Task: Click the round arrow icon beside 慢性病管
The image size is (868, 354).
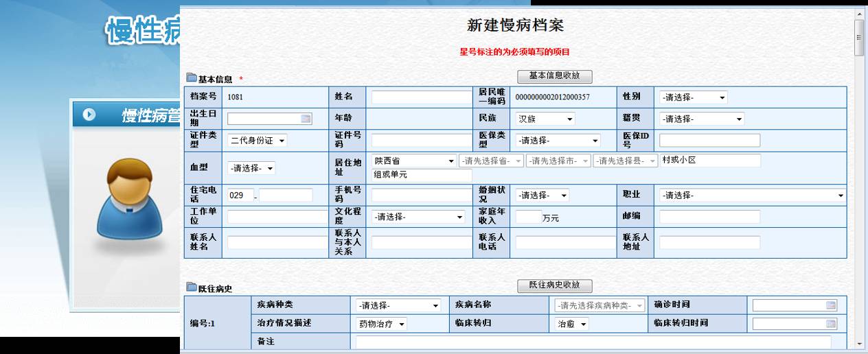Action: click(x=89, y=115)
